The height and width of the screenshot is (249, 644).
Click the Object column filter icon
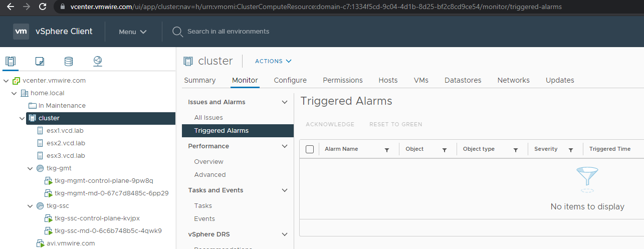click(x=445, y=150)
